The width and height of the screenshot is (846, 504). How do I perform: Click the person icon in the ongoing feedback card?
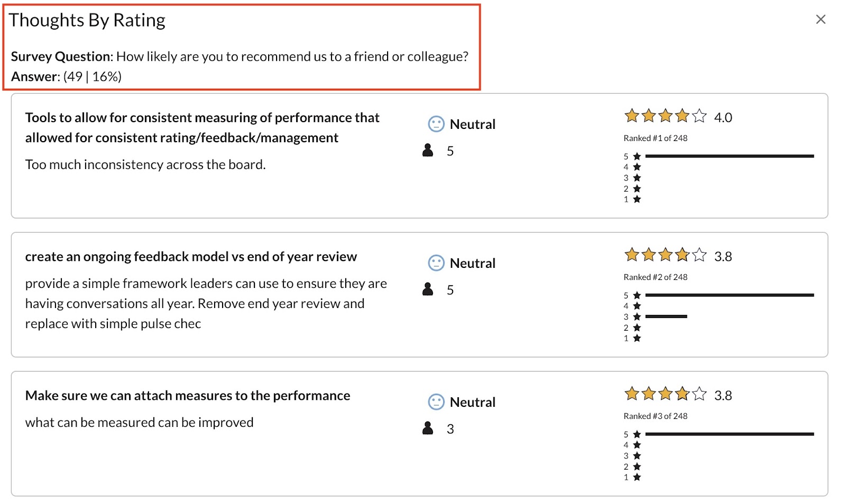click(x=428, y=290)
